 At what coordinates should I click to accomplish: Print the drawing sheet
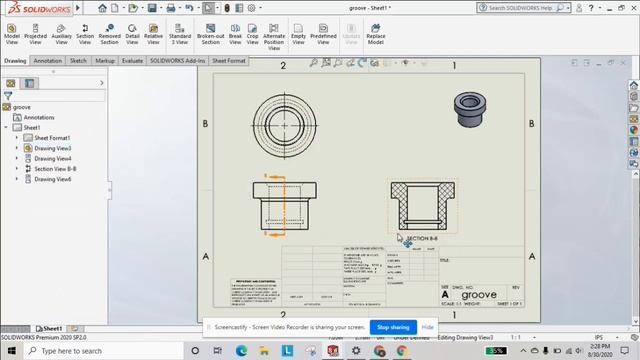(x=171, y=8)
